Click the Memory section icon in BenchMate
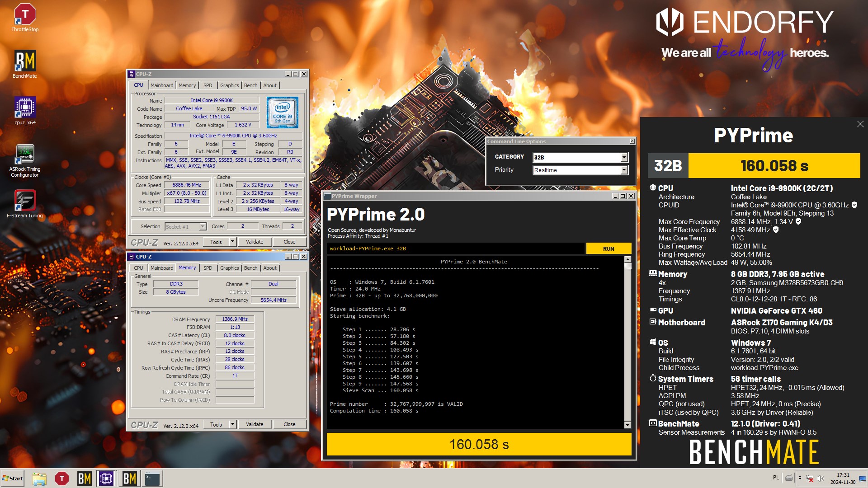The image size is (868, 488). coord(653,273)
